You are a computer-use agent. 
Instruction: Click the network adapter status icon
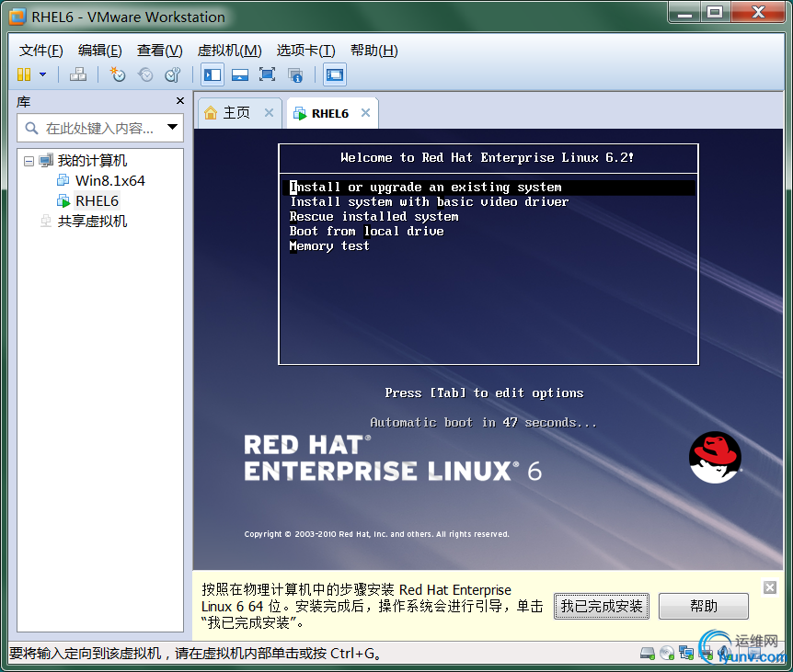686,654
